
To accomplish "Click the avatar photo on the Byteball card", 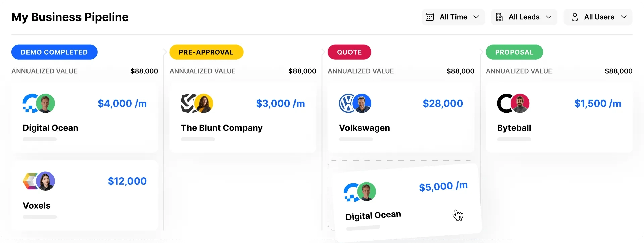I will point(520,103).
